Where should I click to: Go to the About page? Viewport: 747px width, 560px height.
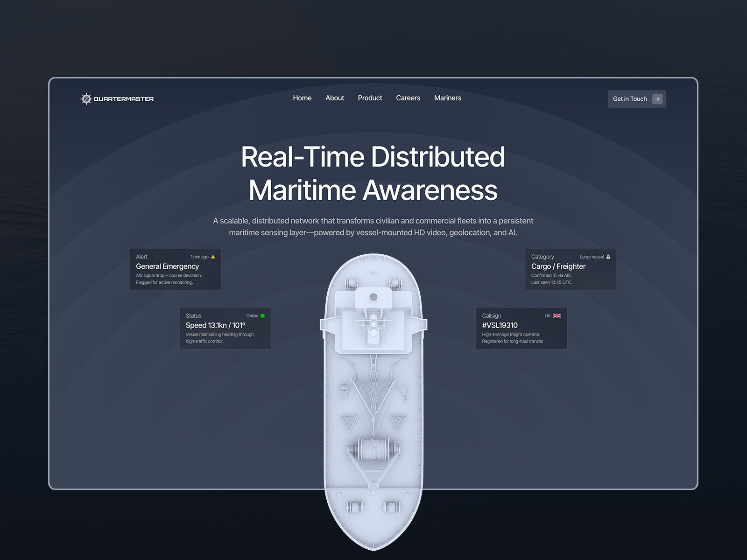[x=335, y=98]
